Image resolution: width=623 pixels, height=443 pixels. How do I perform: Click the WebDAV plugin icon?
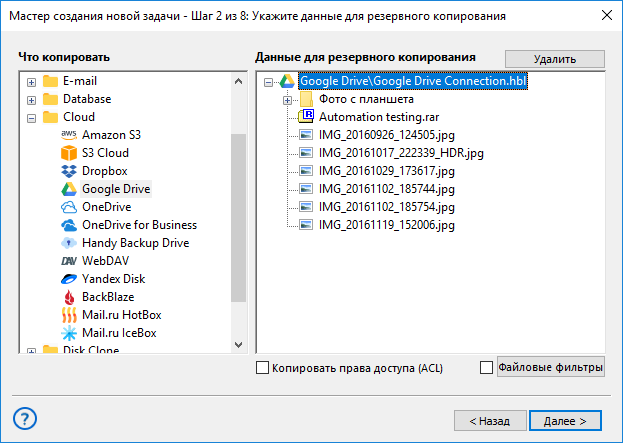point(69,261)
